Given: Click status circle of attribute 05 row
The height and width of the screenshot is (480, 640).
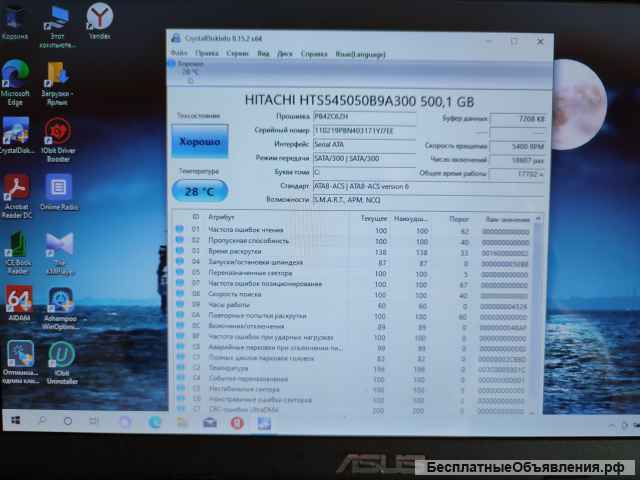Looking at the screenshot, I should click(180, 272).
